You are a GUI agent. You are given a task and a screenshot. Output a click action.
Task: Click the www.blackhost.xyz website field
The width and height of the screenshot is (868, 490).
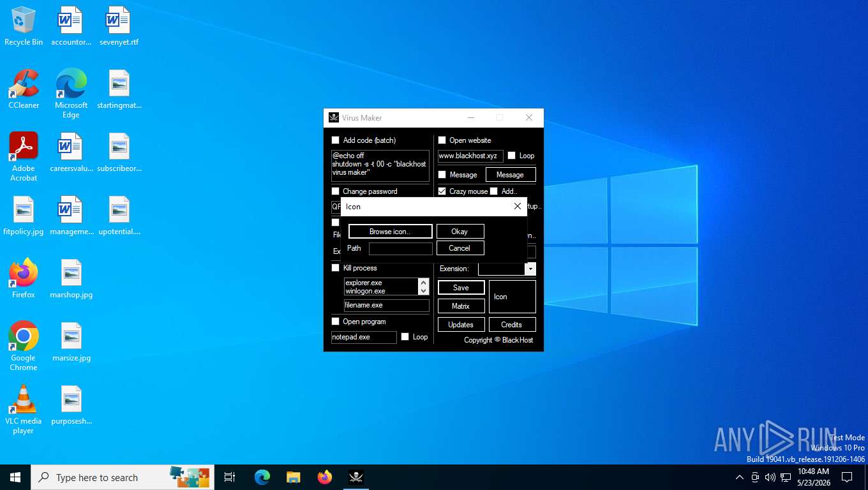[470, 156]
